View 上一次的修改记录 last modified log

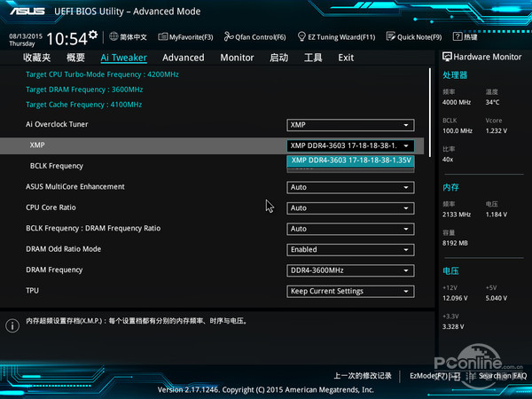363,376
